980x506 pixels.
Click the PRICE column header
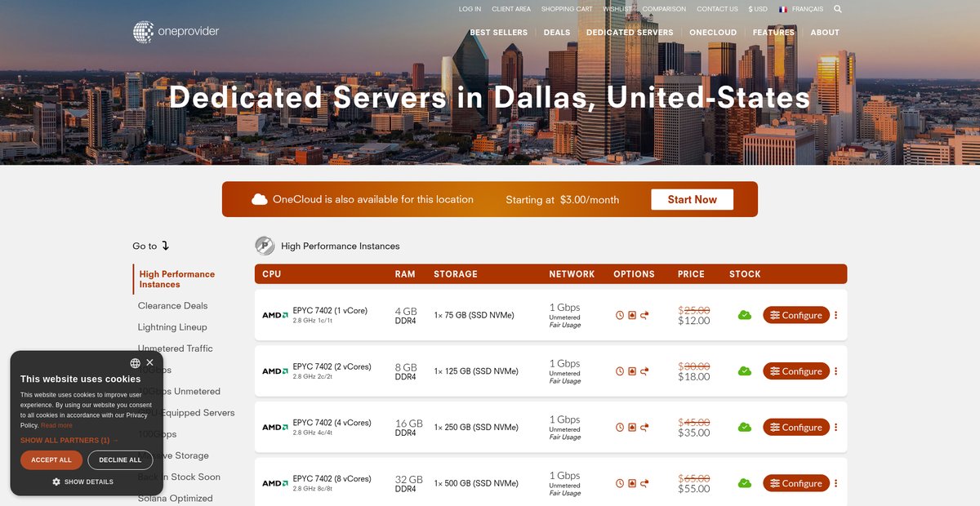(x=691, y=274)
